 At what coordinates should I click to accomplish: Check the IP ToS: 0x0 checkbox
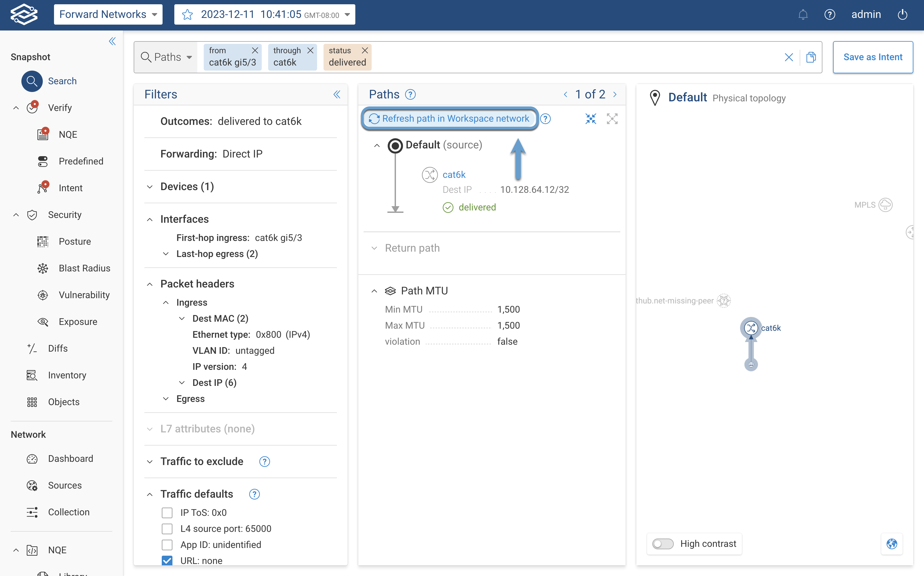(167, 513)
